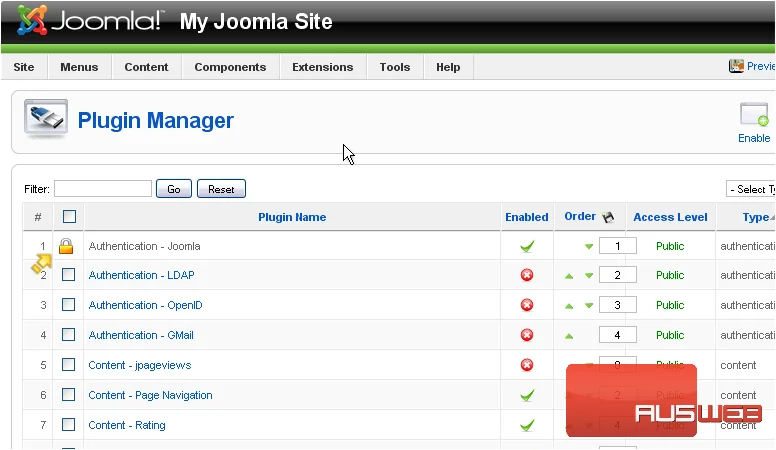Move Authentication - LDAP up with arrow
Screen dimensions: 776x450
tap(569, 276)
